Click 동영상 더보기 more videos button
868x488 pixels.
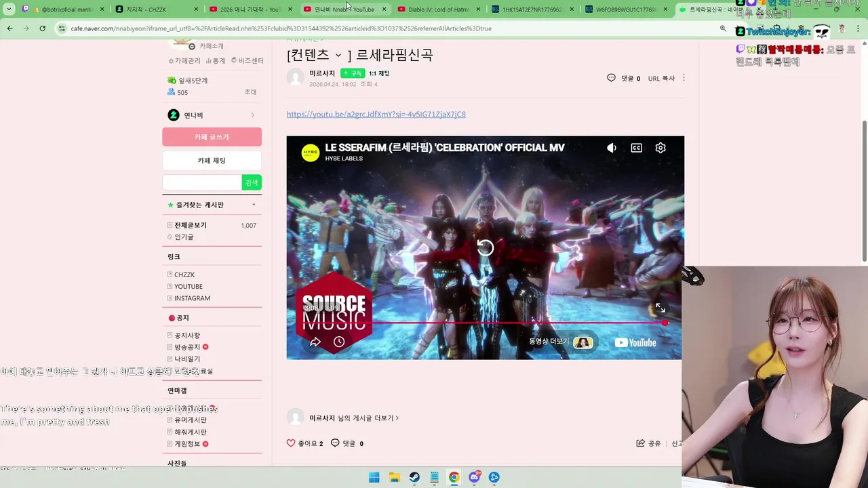(x=561, y=342)
